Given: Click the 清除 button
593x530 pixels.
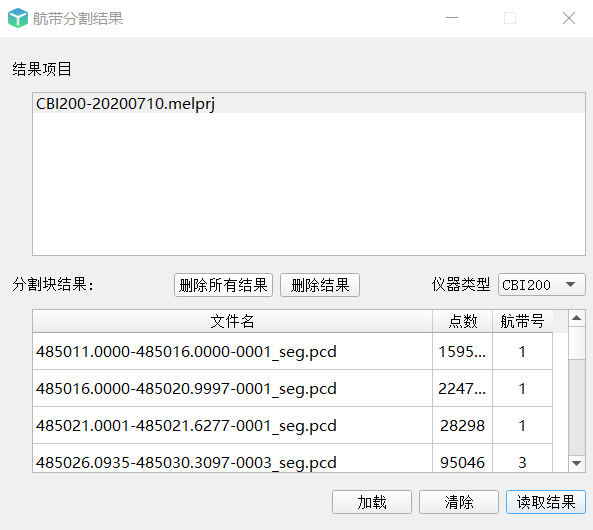Looking at the screenshot, I should click(x=459, y=502).
